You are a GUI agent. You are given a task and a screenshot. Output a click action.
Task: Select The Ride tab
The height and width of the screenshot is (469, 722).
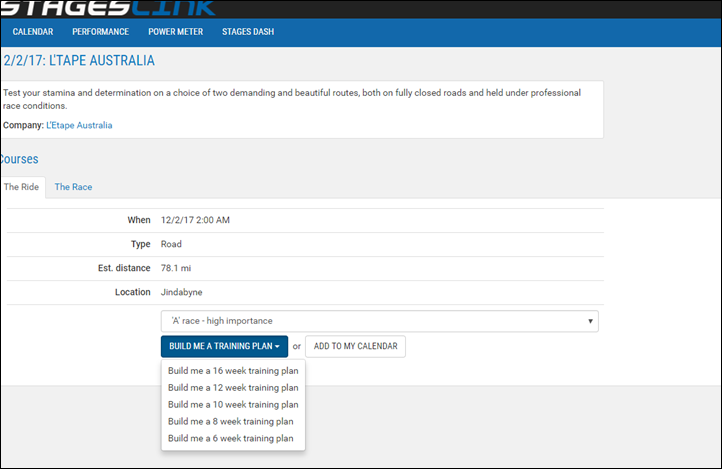[x=21, y=187]
